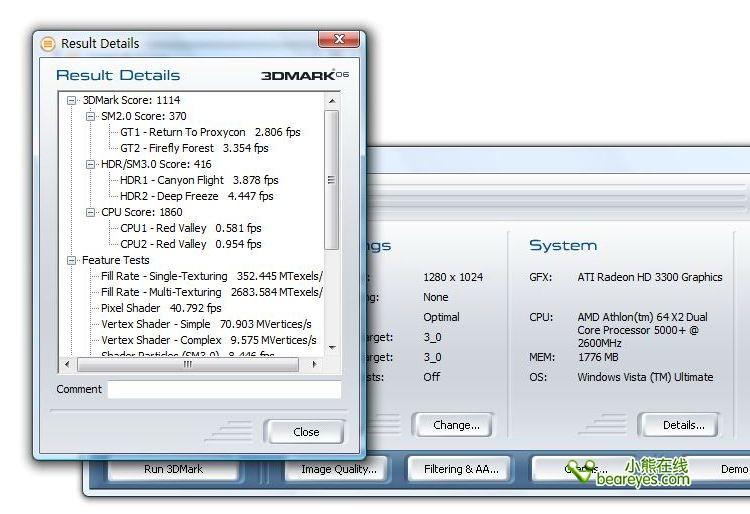Collapse the SM2.0 Score node

click(x=91, y=116)
